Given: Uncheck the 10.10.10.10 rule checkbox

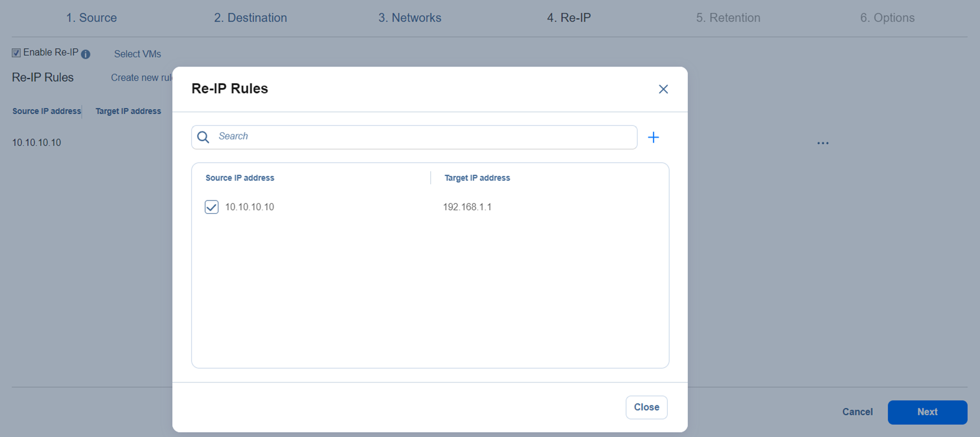Looking at the screenshot, I should [212, 207].
